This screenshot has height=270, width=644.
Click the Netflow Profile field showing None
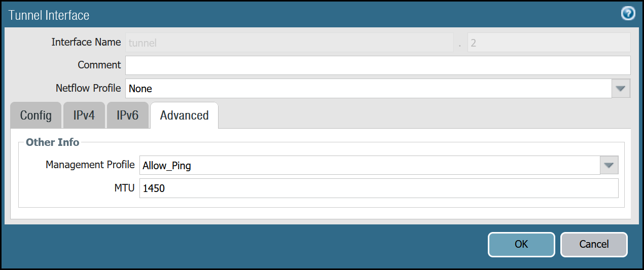(x=368, y=88)
